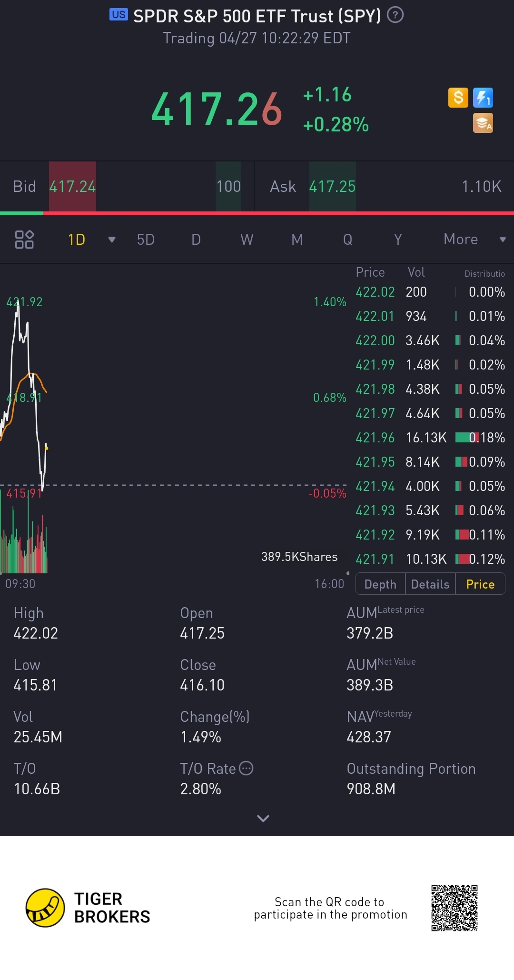Switch to the 5D chart tab

[x=146, y=240]
